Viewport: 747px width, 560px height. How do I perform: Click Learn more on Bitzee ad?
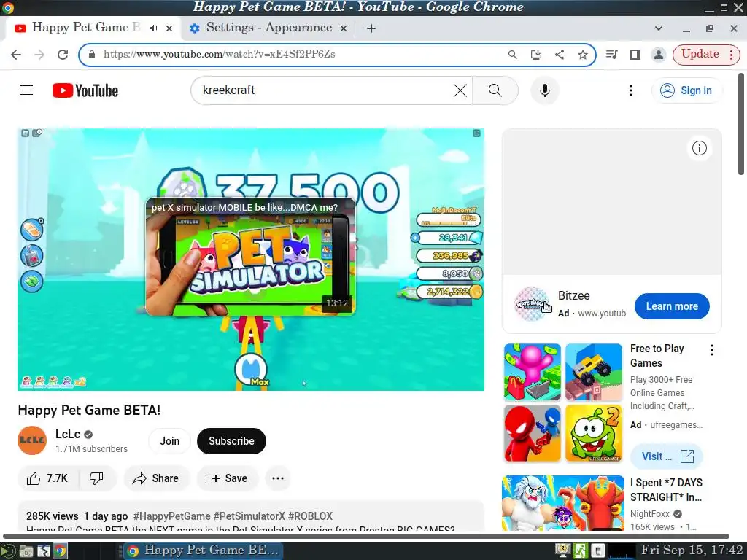tap(672, 306)
